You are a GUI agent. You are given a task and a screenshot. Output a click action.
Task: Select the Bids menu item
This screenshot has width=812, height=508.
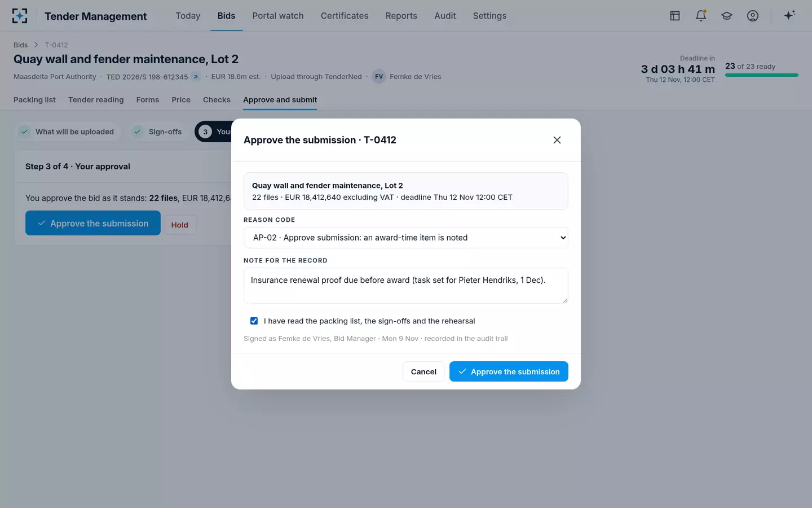[226, 16]
